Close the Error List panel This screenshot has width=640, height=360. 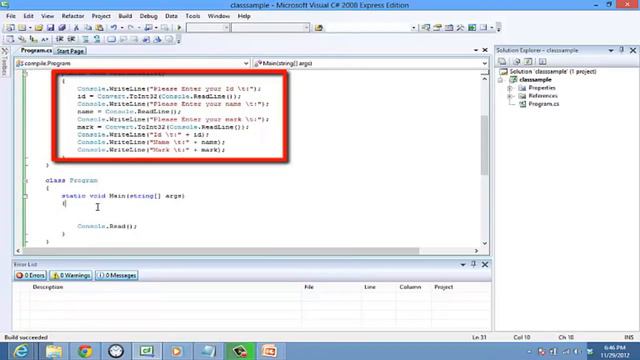click(x=485, y=264)
